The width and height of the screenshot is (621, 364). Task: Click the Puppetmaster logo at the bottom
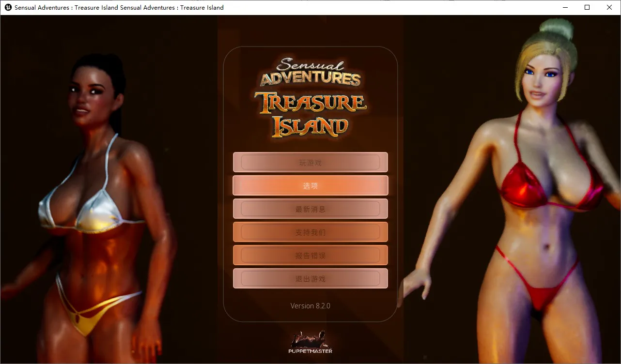(x=310, y=342)
